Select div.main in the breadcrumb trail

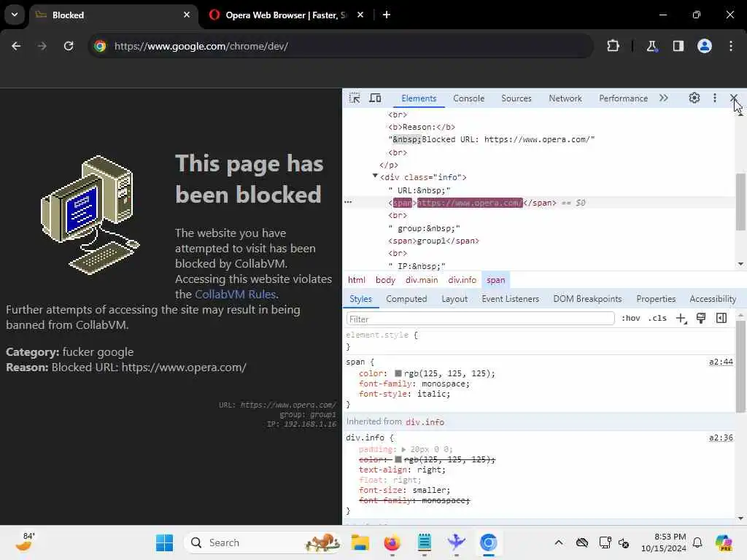click(422, 280)
